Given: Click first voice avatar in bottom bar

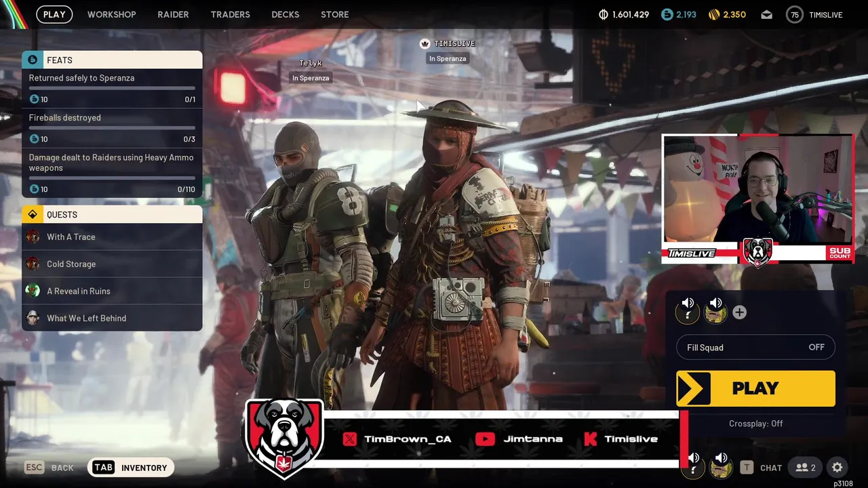Looking at the screenshot, I should pos(692,467).
